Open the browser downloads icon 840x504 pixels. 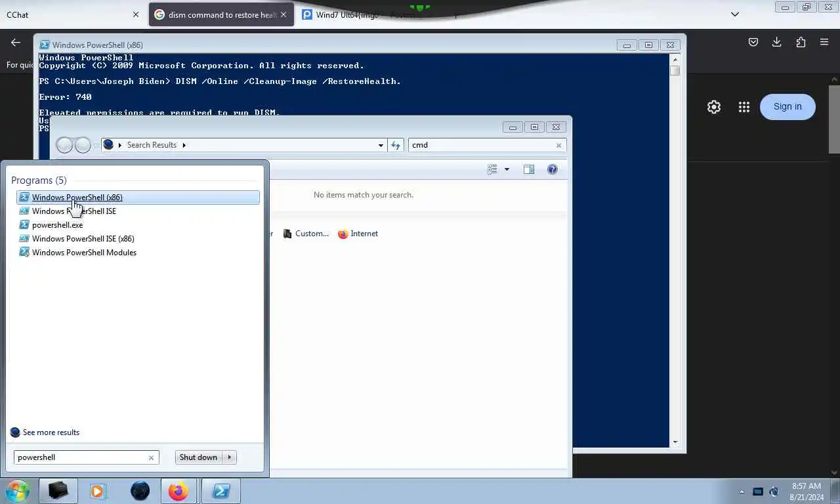coord(777,42)
